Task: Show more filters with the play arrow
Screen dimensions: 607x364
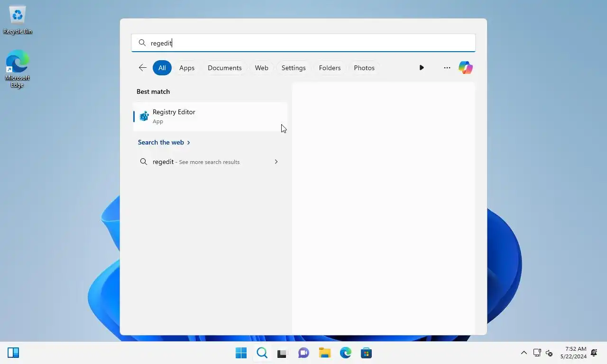Action: point(422,68)
